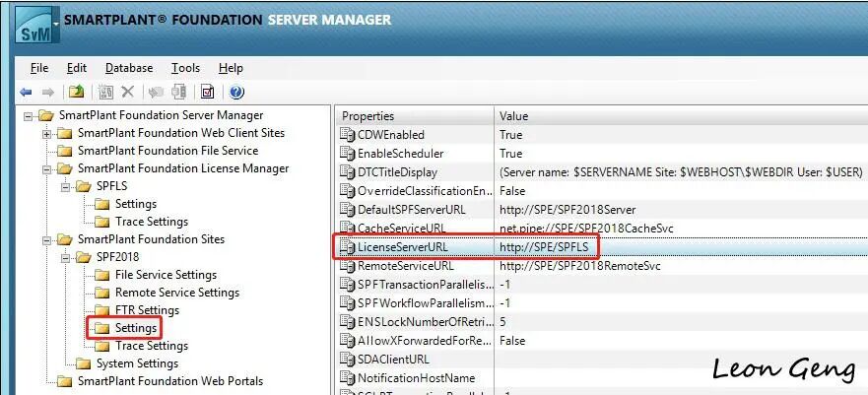Click the grey forward arrow toolbar icon
The height and width of the screenshot is (395, 868).
[48, 92]
